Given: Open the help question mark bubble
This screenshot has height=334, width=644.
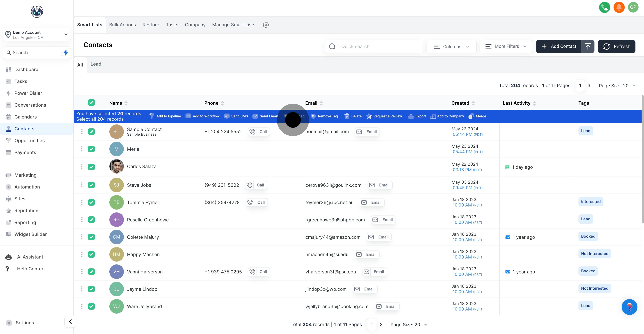Looking at the screenshot, I should coord(629,307).
